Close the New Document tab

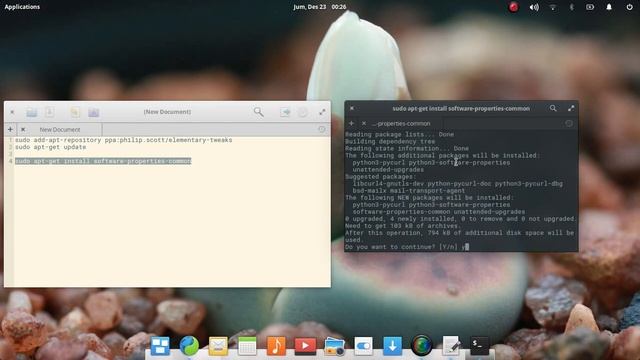[23, 129]
